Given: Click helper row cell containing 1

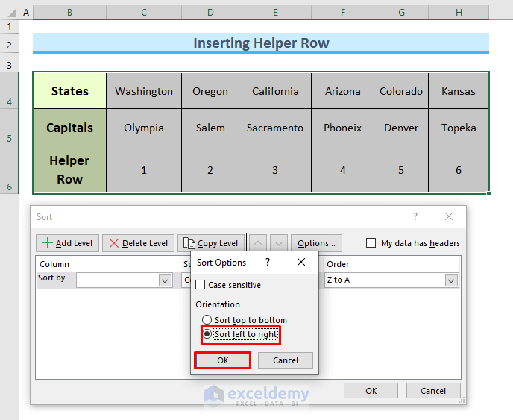Looking at the screenshot, I should coord(144,169).
